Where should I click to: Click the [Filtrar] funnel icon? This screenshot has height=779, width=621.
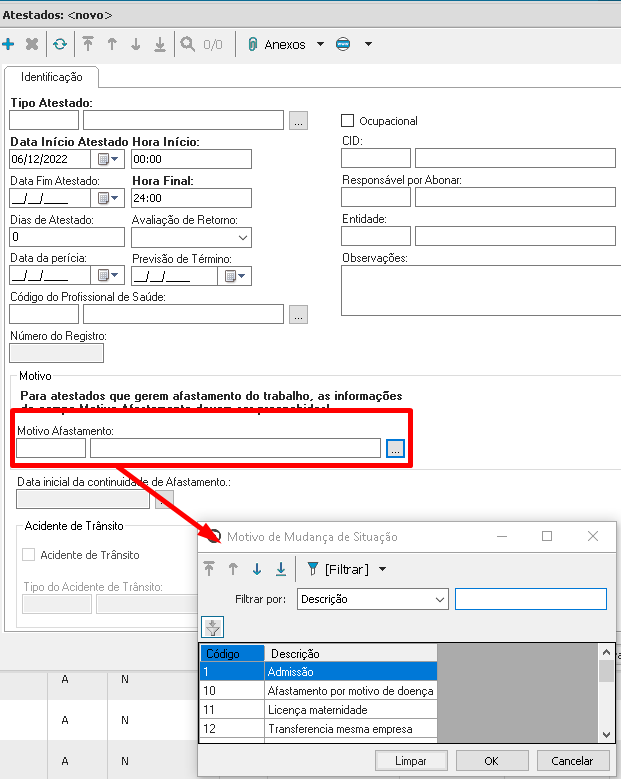(312, 569)
